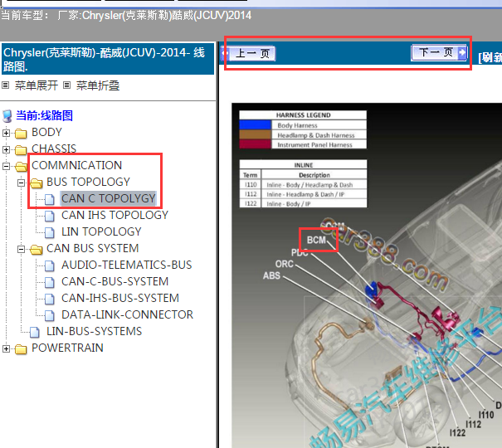Collapse the BUS TOPOLOGY subfolder

coord(21,183)
